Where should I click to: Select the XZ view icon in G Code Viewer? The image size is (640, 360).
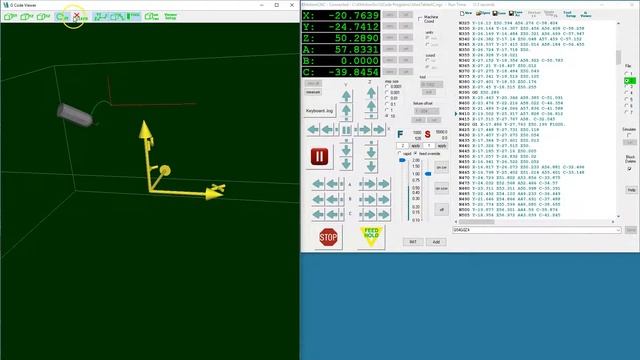(27, 16)
